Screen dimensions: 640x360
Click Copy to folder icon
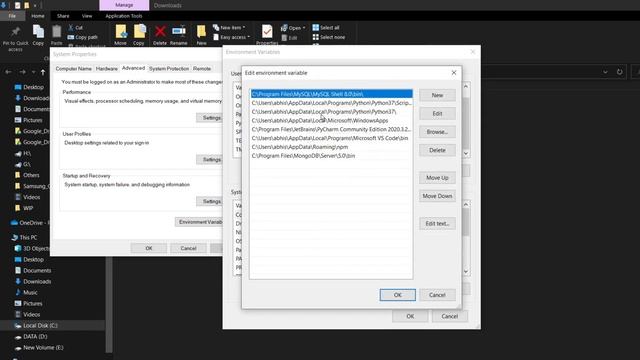point(139,32)
